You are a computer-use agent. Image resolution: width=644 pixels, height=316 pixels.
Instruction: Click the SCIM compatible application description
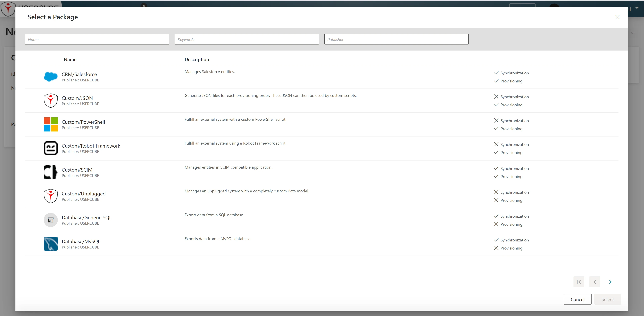coord(228,167)
